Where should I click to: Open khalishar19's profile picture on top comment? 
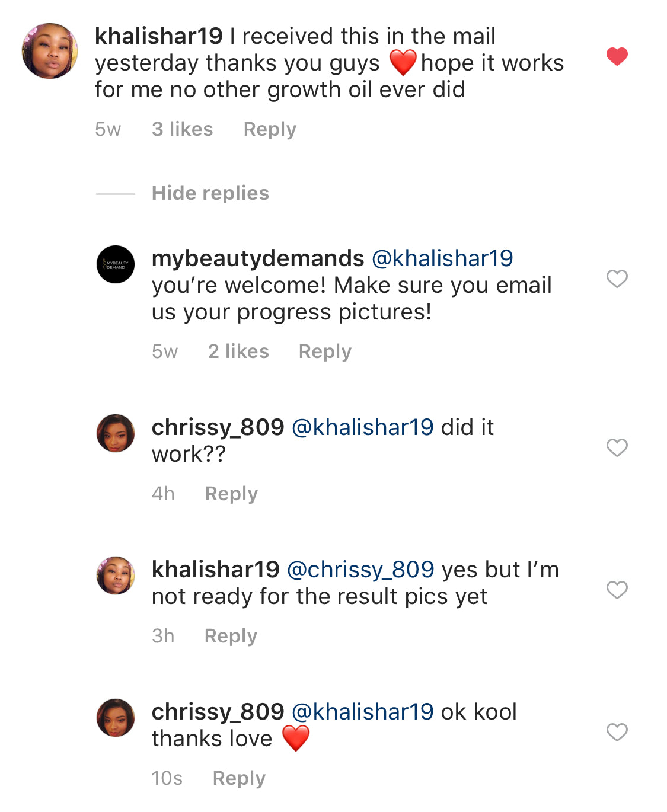tap(50, 51)
